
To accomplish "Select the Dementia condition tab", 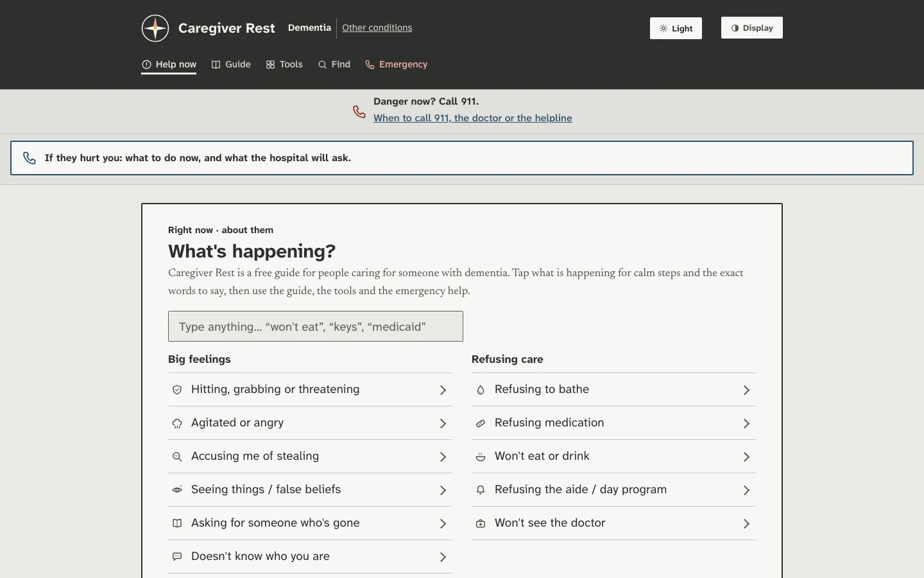I will pyautogui.click(x=309, y=28).
